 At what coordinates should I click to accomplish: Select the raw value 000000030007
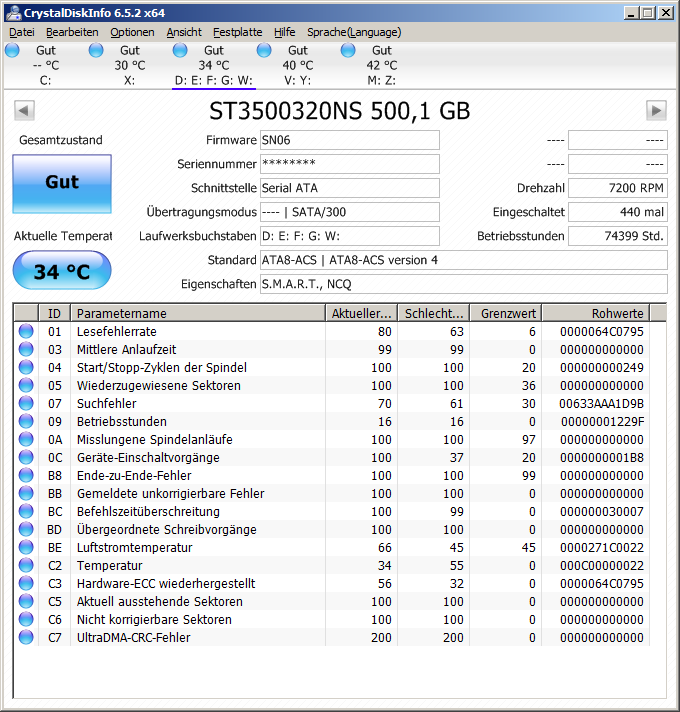601,512
